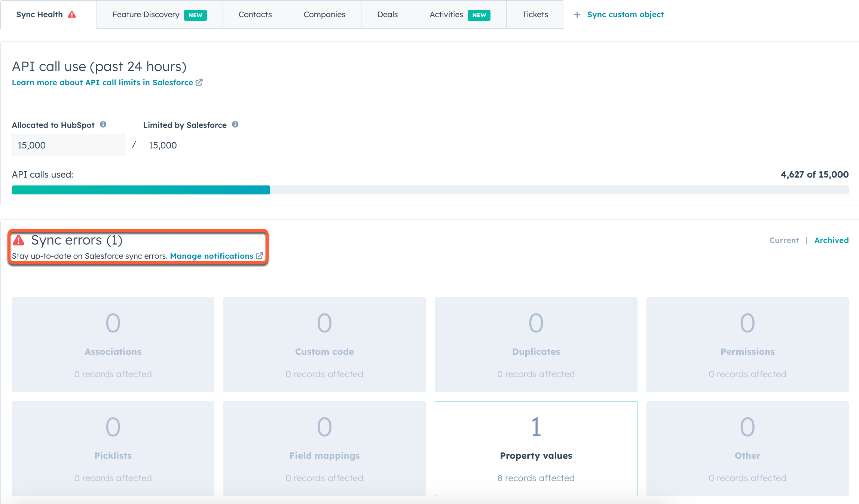Click the warning icon on the Sync Health tab
Screen dimensions: 859x504
point(72,14)
